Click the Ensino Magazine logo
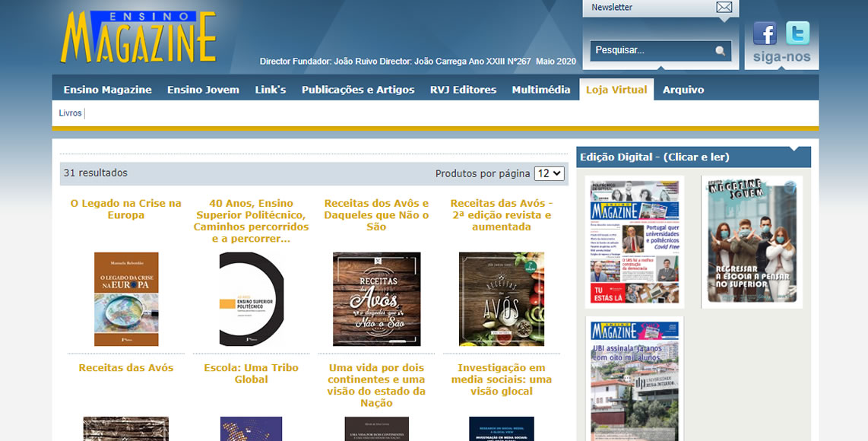This screenshot has height=441, width=868. click(138, 36)
